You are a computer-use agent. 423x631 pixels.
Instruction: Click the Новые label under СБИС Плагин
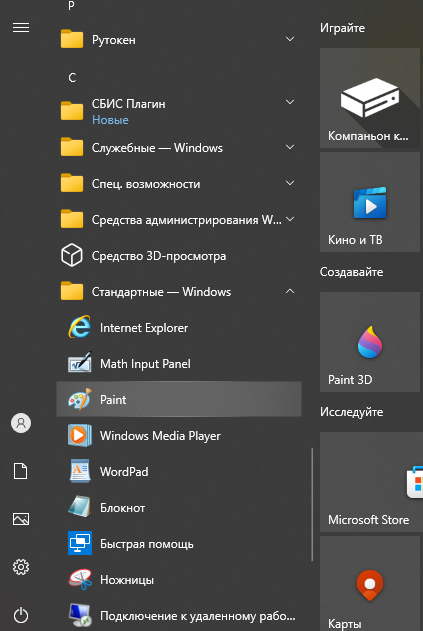tap(110, 120)
